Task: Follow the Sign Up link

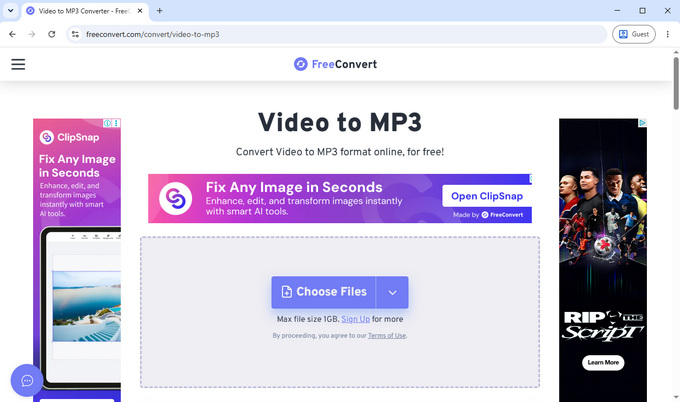Action: click(356, 319)
